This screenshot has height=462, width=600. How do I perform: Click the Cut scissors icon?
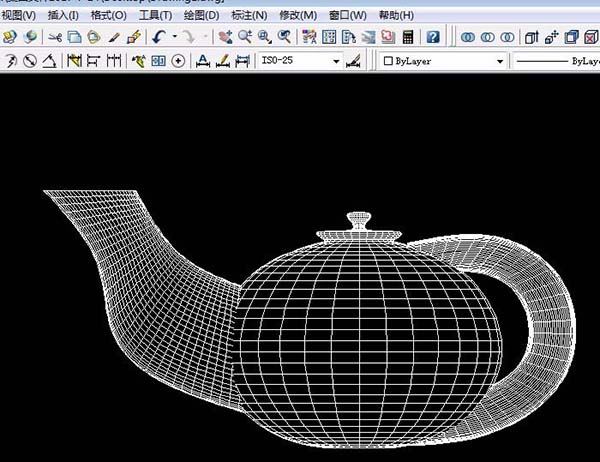(55, 37)
